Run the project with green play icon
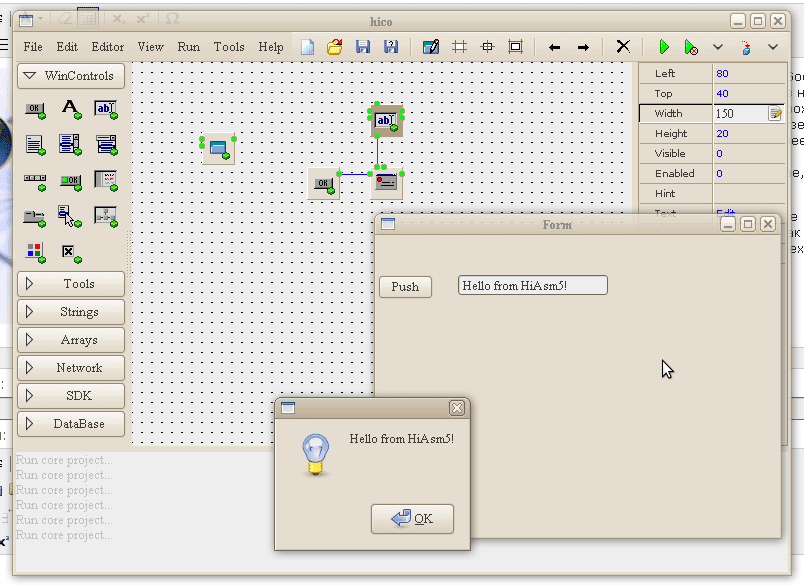 tap(663, 47)
